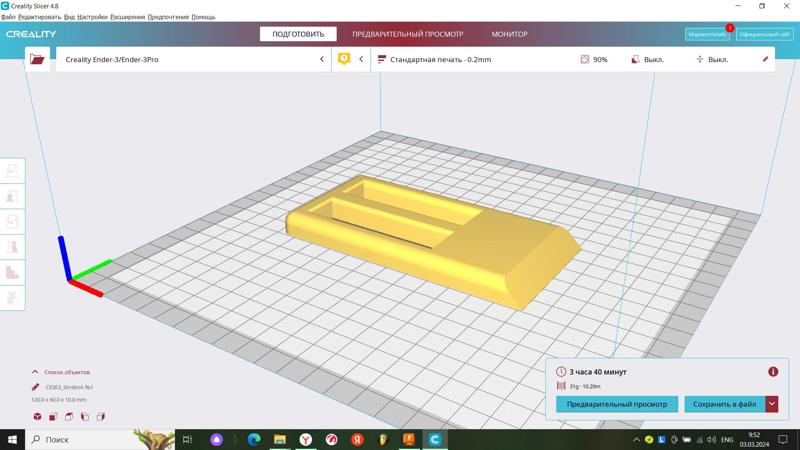Open the Файл menu
Image resolution: width=800 pixels, height=450 pixels.
pos(8,17)
